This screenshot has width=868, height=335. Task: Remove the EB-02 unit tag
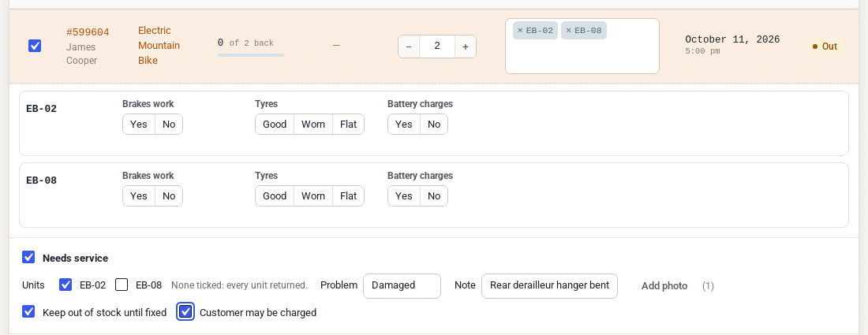[x=520, y=31]
